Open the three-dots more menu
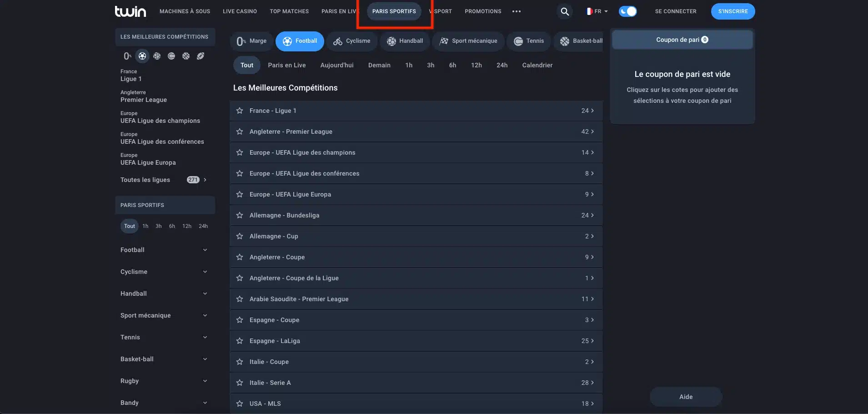 (517, 11)
